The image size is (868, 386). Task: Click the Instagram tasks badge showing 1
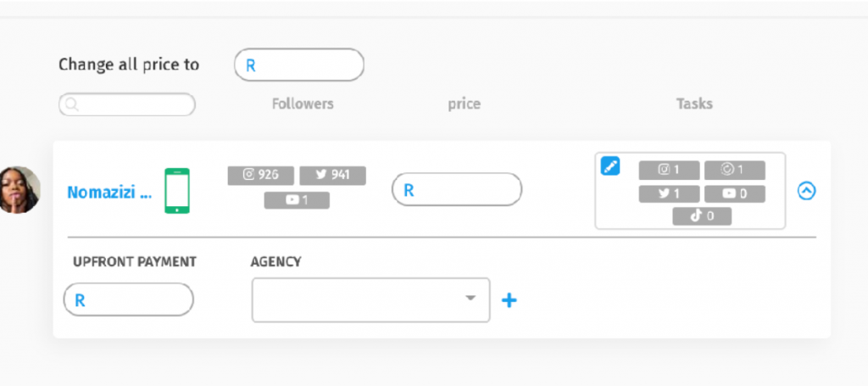tap(669, 171)
